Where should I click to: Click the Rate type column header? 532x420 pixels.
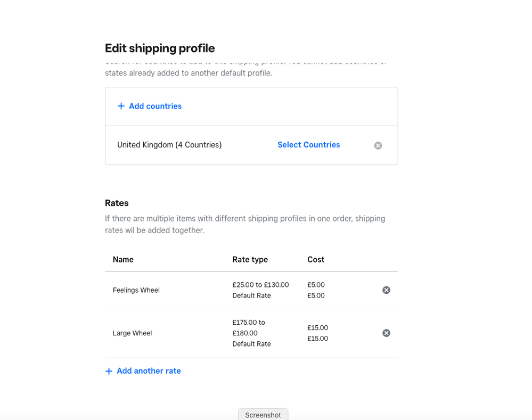(250, 260)
